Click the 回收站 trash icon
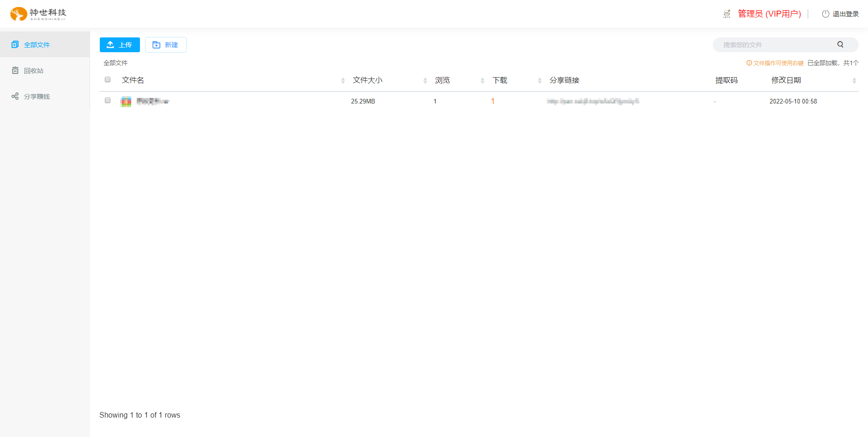868x437 pixels. click(x=15, y=71)
